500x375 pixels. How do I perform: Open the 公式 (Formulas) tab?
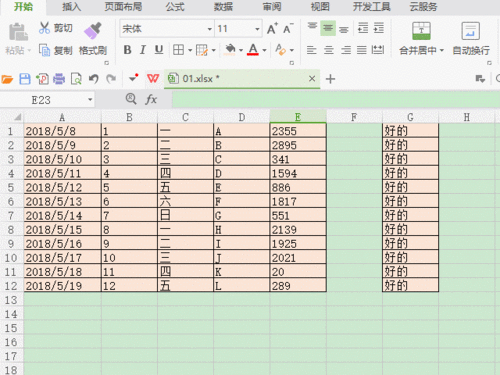175,7
